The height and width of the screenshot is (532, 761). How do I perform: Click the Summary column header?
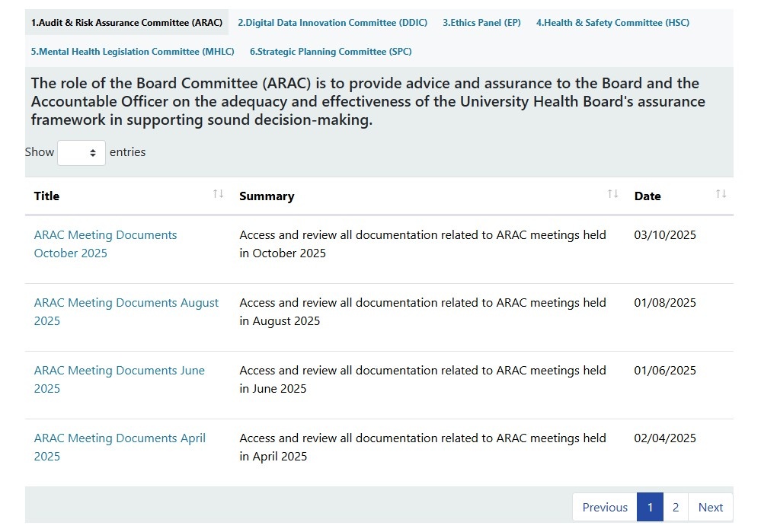[267, 196]
